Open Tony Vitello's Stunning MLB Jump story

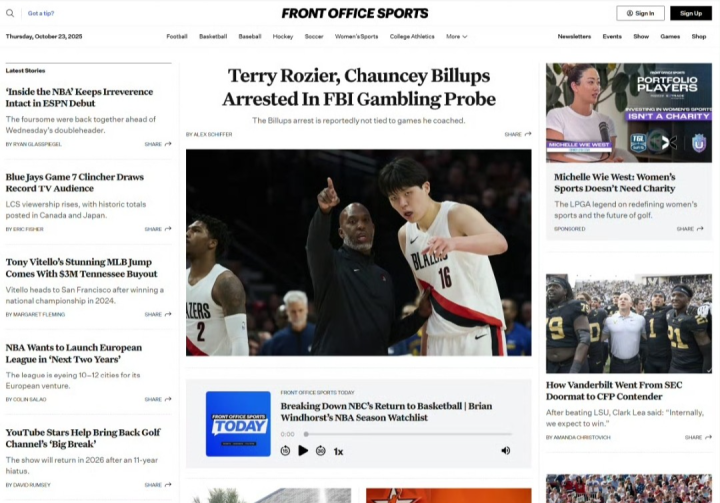pyautogui.click(x=81, y=268)
